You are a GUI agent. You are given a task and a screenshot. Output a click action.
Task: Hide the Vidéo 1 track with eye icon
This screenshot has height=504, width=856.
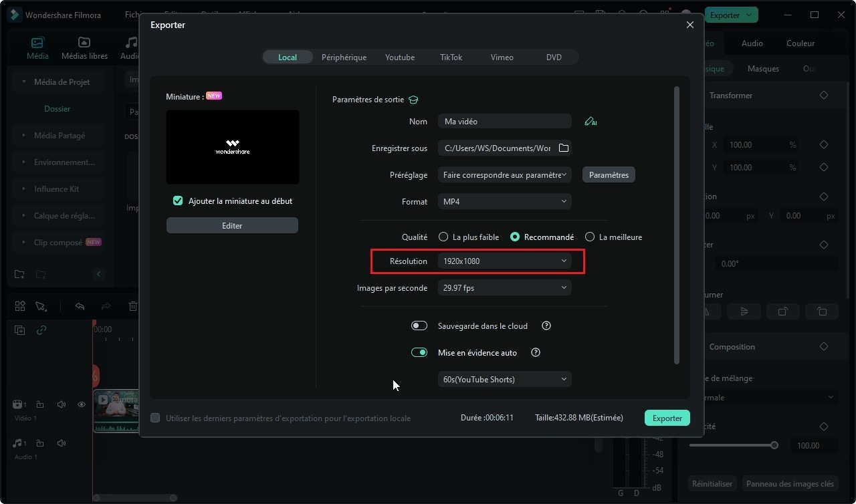pos(82,404)
